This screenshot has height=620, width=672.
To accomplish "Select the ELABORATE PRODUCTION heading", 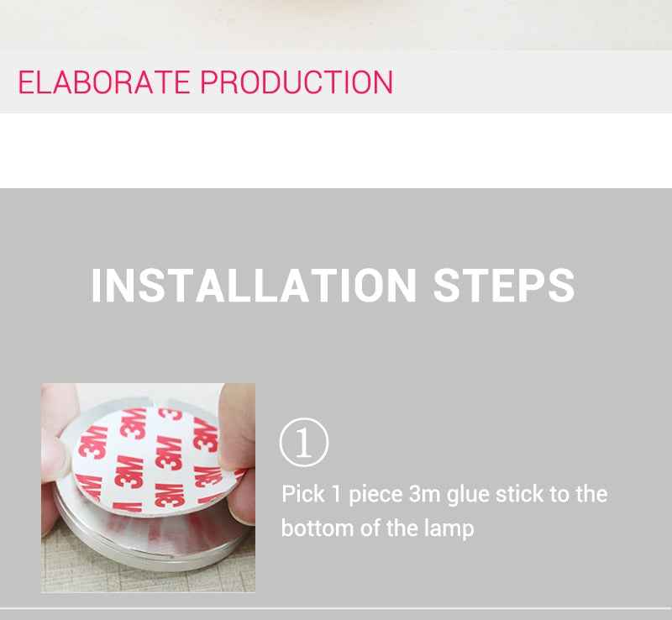I will click(x=205, y=81).
